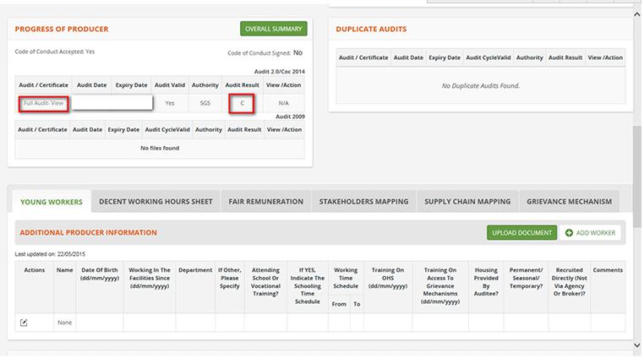Viewport: 644px width, 358px height.
Task: Click the SGS authority cell
Action: coord(205,103)
